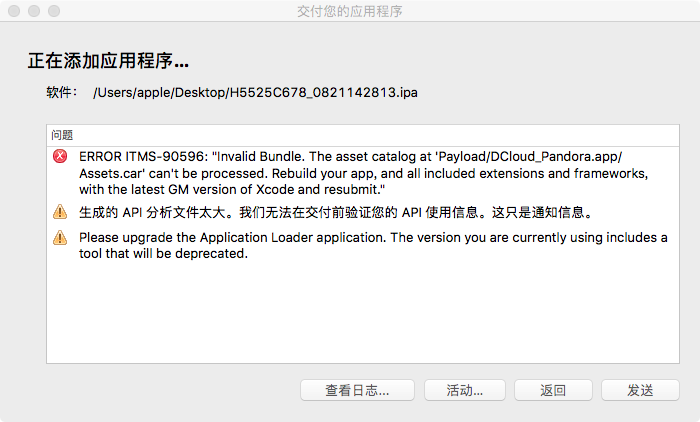Click the 软件 label
Screen dimensions: 700x422
[x=61, y=93]
